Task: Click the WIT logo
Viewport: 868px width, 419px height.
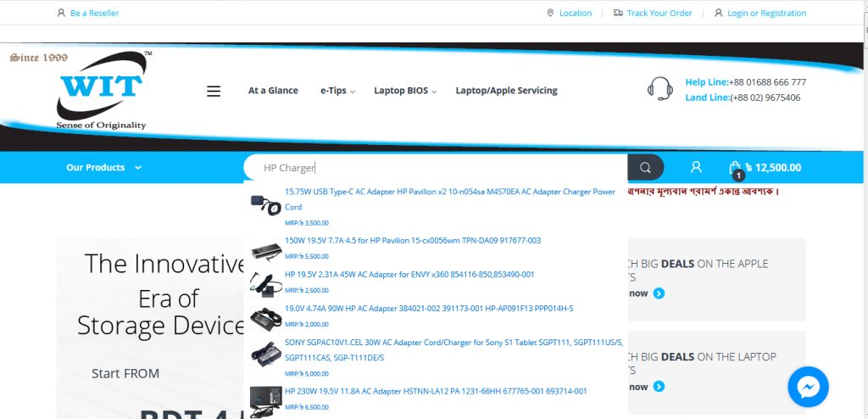Action: [x=103, y=91]
